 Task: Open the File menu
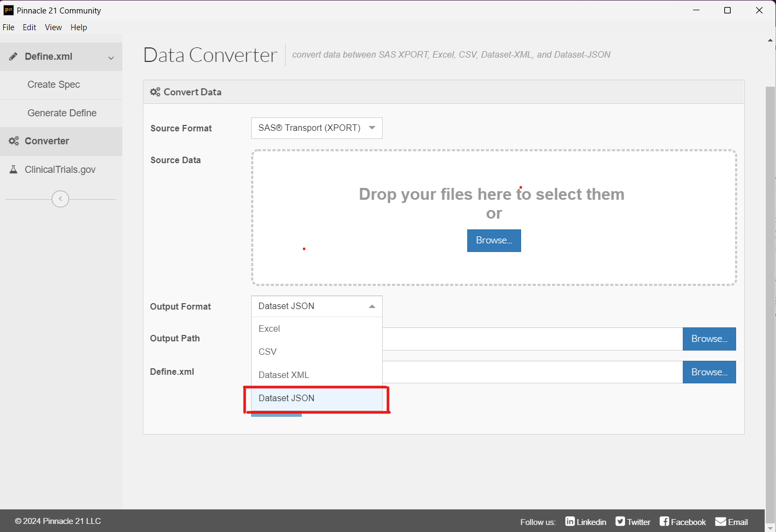pos(9,27)
